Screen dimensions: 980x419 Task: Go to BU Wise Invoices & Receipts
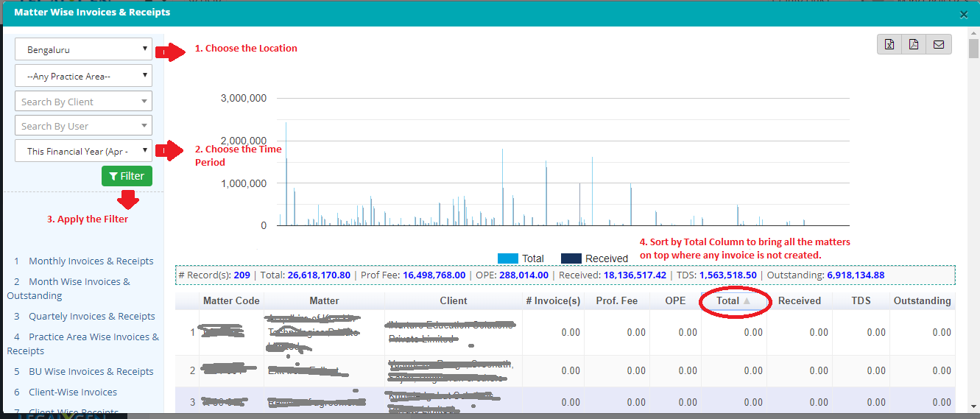91,371
